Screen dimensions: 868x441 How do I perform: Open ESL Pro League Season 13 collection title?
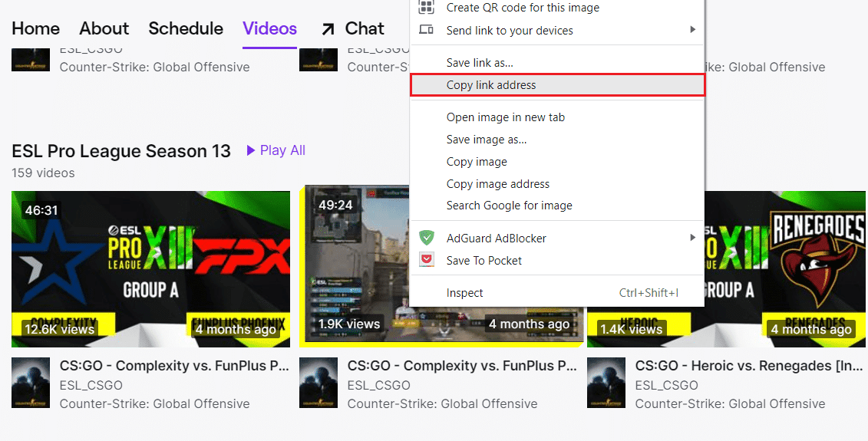120,151
